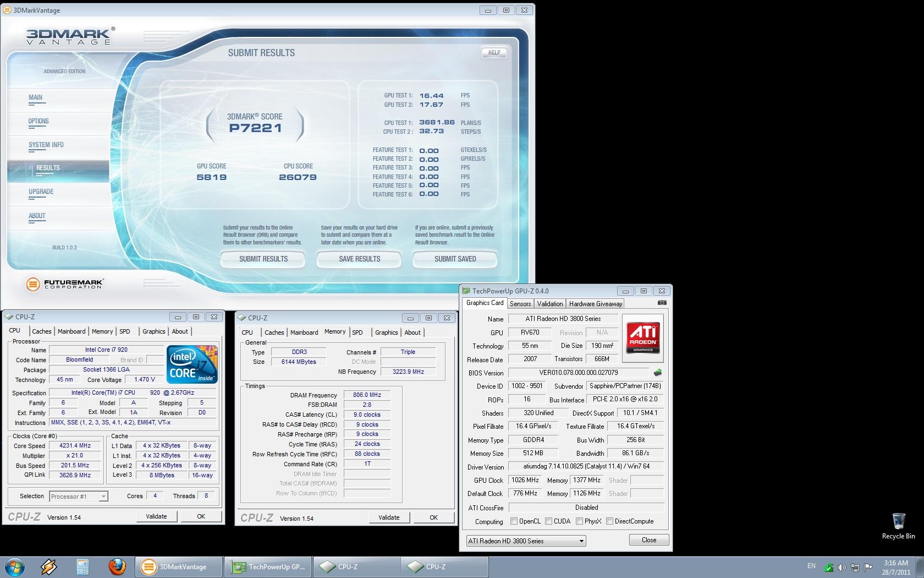Activate second CPU-Z taskbar button
924x578 pixels.
444,566
